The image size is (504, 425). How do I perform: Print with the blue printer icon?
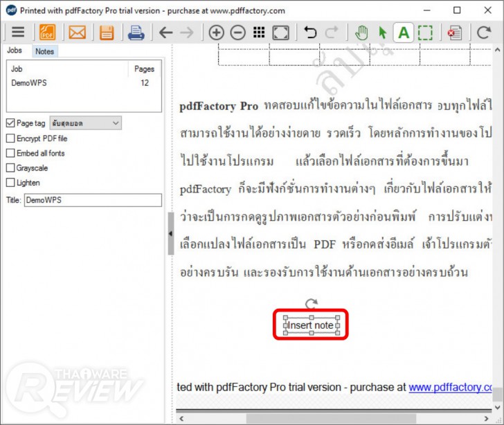[136, 33]
